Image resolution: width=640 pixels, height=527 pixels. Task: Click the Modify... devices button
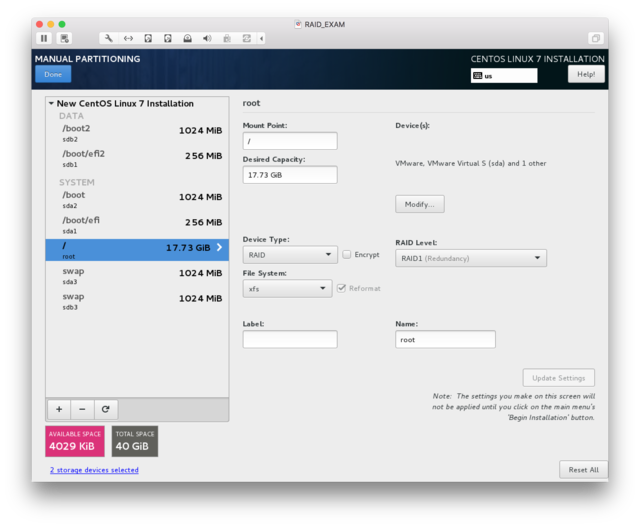[420, 204]
